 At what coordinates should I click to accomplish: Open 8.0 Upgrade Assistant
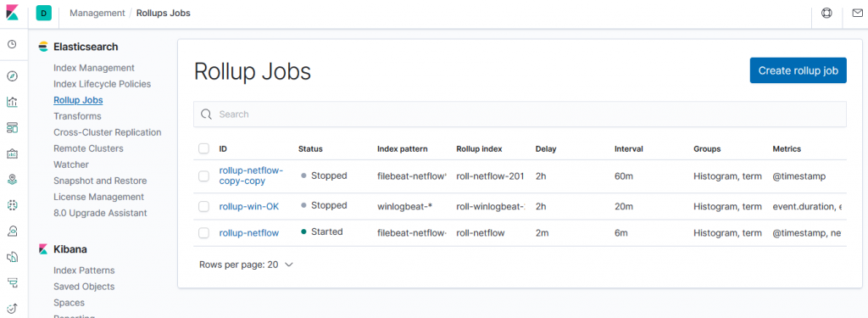(100, 213)
